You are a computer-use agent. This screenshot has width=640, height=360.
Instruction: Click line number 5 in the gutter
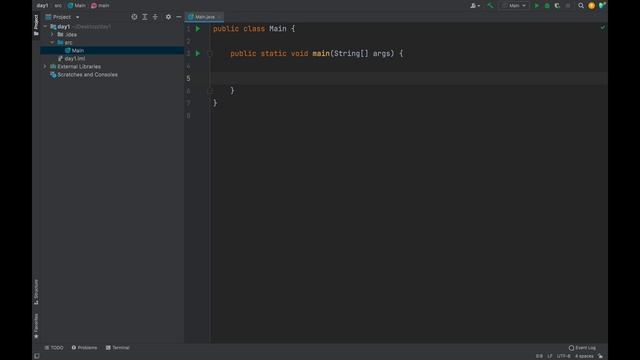pyautogui.click(x=188, y=78)
